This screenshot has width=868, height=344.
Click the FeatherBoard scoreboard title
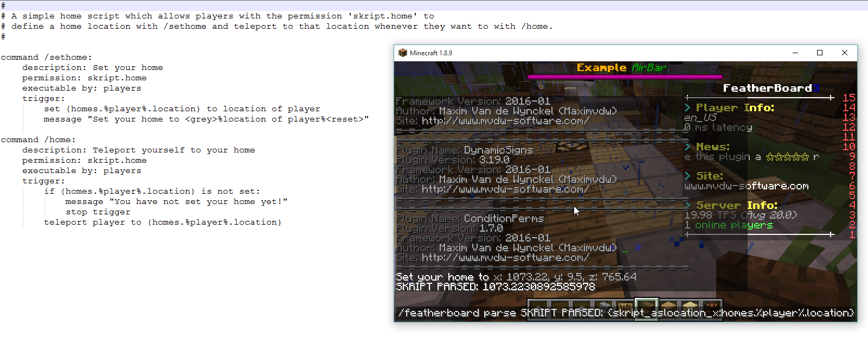pos(767,88)
